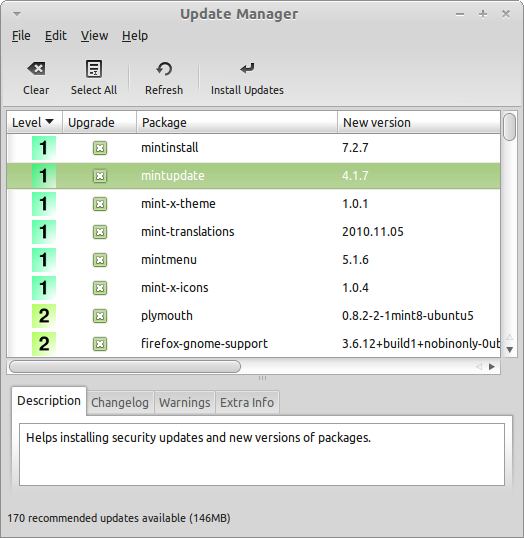Click the vertical scrollbar down arrow

point(510,350)
